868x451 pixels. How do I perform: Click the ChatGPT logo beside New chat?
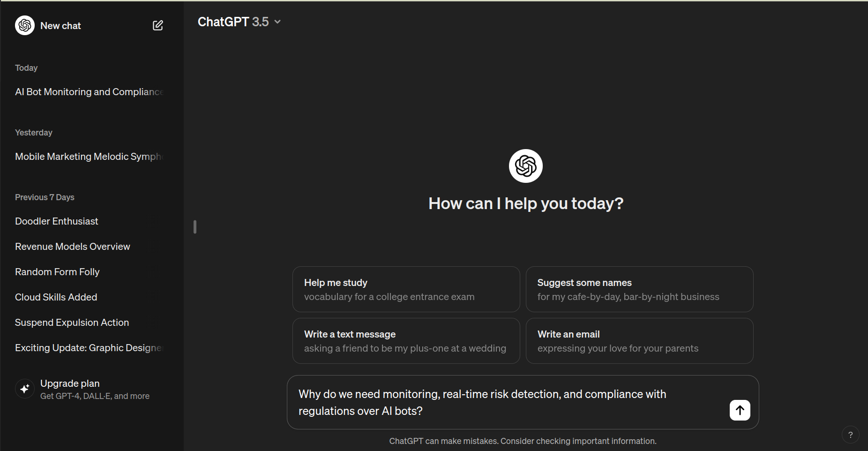(x=25, y=25)
